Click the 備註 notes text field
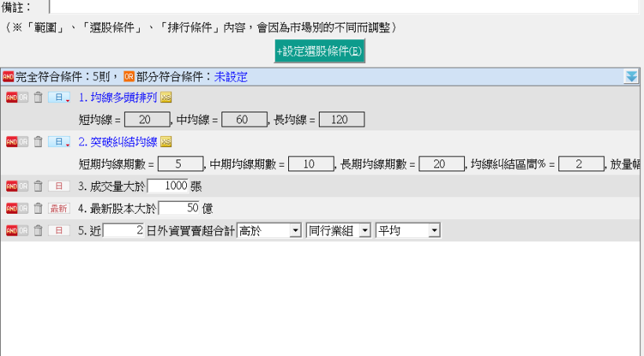644x356 pixels. [344, 7]
